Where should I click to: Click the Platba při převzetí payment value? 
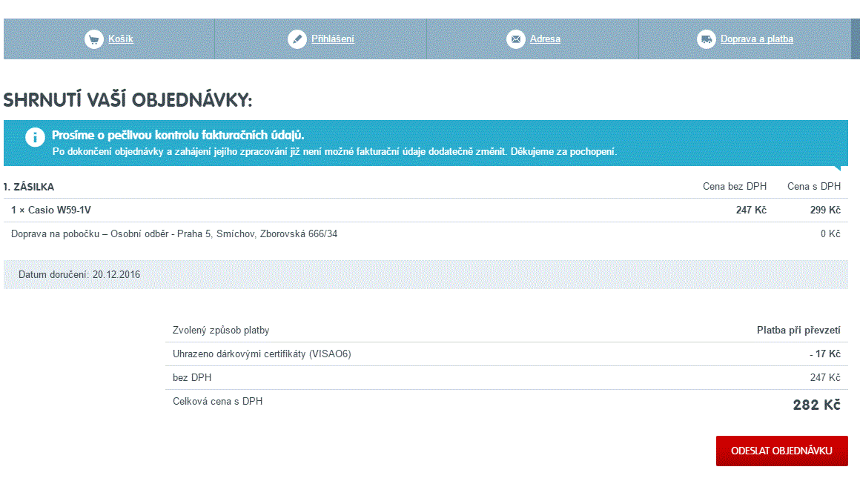798,331
